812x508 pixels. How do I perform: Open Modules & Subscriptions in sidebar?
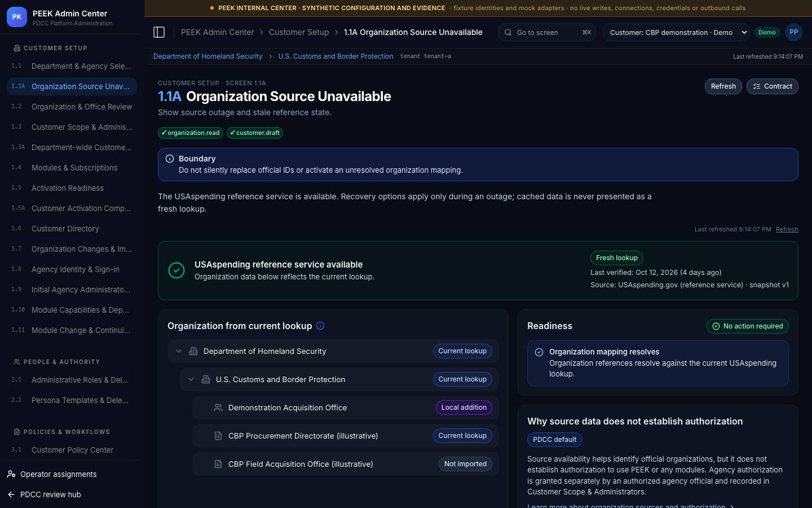point(72,168)
